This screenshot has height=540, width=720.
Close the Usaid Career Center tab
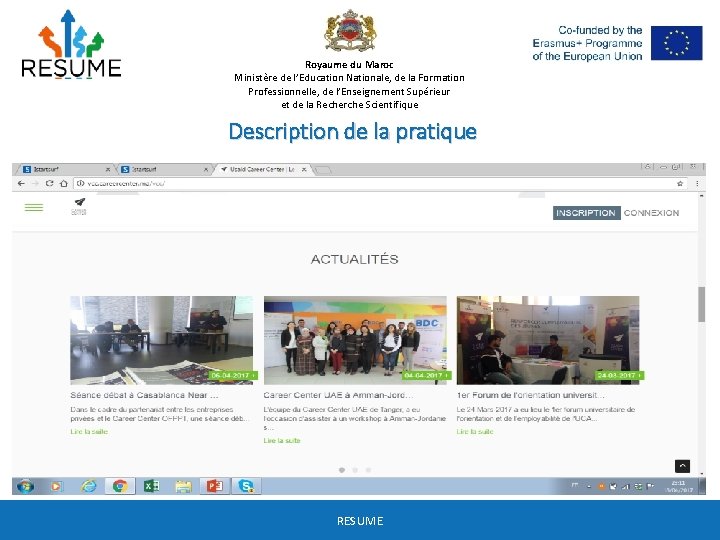pos(304,169)
